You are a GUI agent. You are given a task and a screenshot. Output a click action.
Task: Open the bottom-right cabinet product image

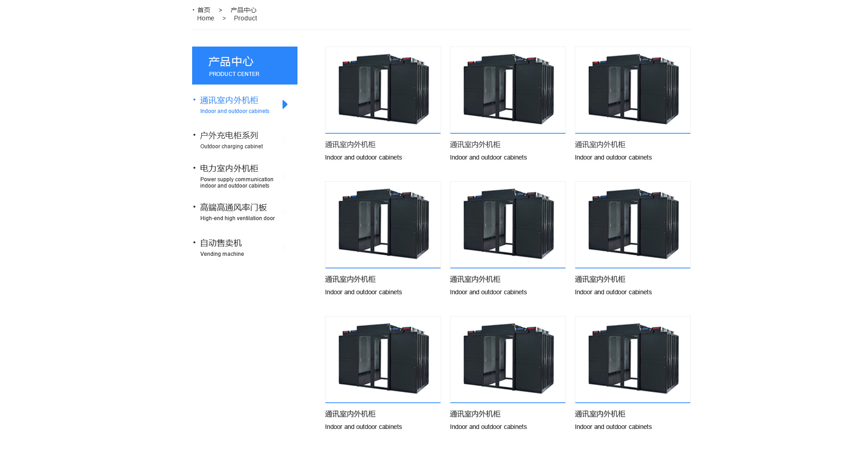[632, 359]
